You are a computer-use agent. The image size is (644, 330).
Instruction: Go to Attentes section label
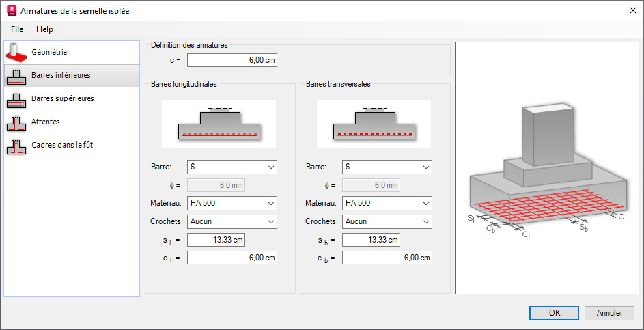46,122
